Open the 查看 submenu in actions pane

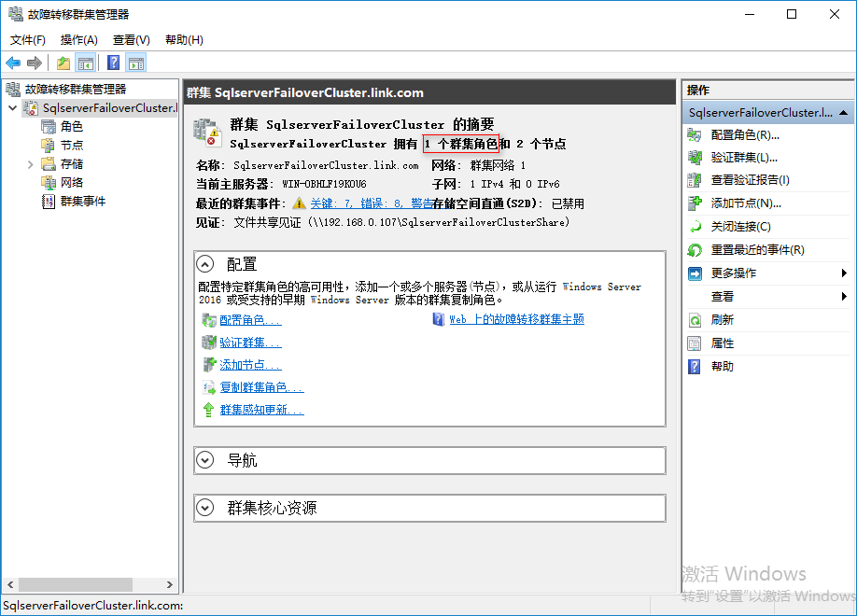pos(768,297)
